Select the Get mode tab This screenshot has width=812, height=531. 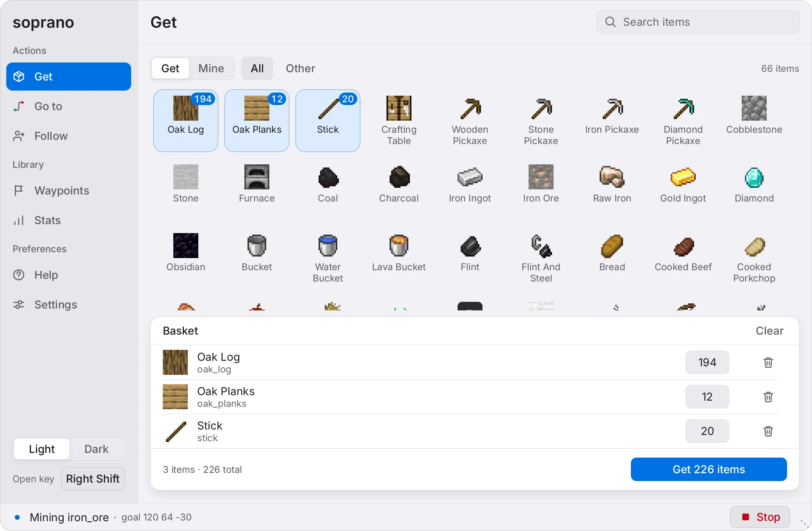(x=170, y=68)
